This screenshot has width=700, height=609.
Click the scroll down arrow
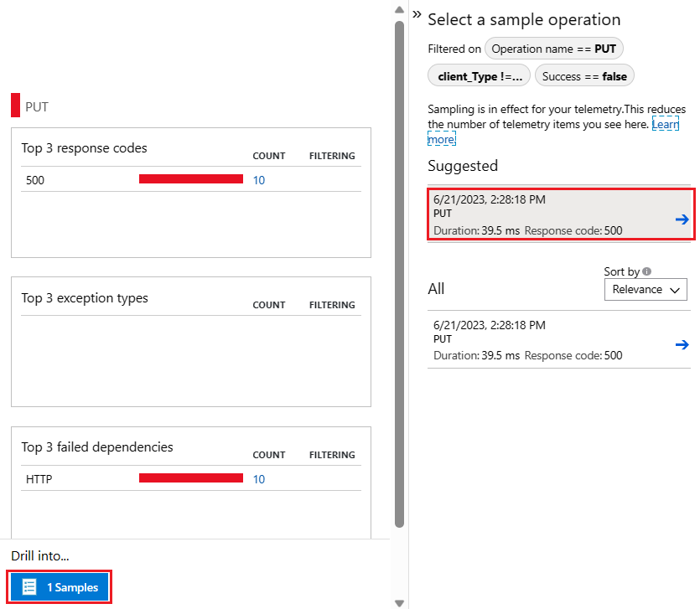tap(400, 601)
